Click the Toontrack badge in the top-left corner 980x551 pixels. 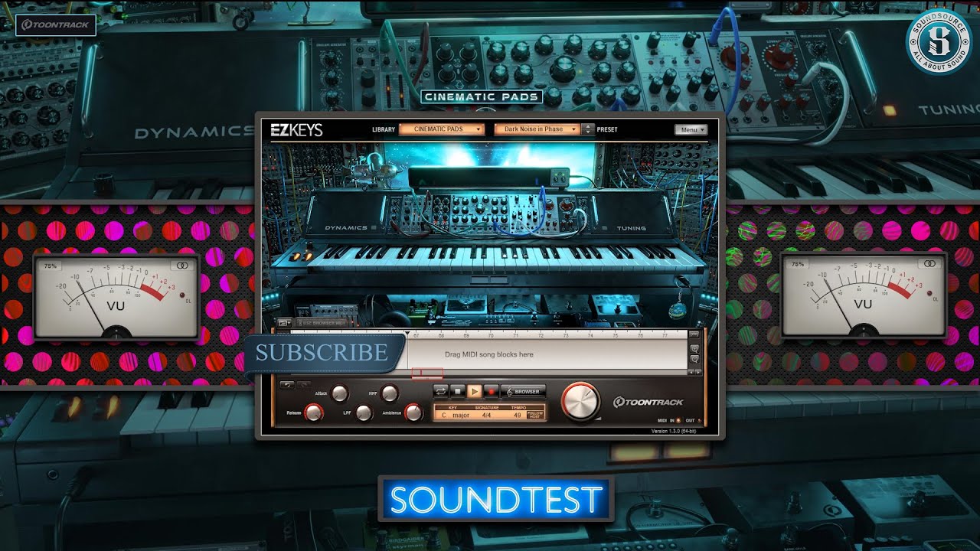pyautogui.click(x=56, y=24)
